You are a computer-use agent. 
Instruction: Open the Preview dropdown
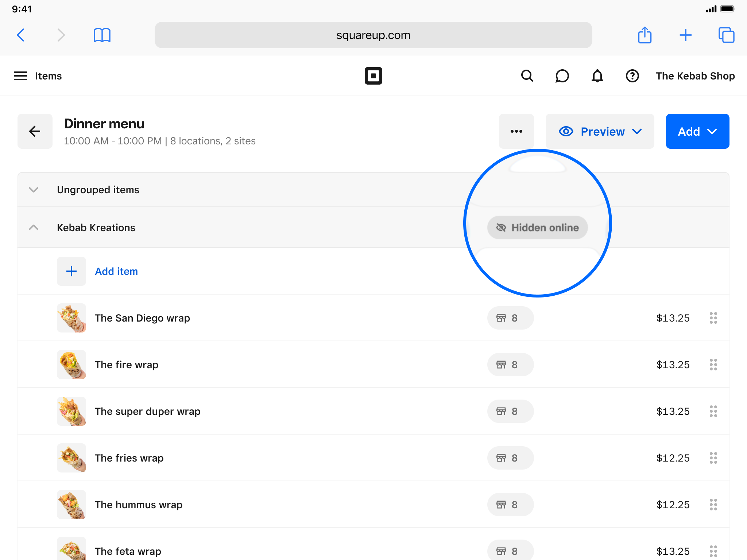(x=600, y=131)
